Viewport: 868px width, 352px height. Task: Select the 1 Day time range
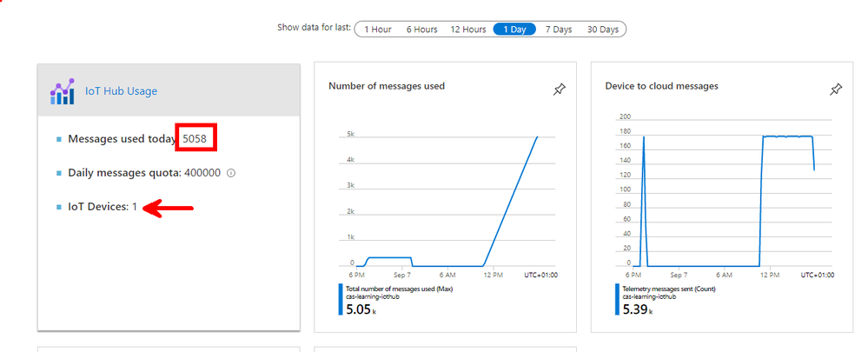point(514,30)
